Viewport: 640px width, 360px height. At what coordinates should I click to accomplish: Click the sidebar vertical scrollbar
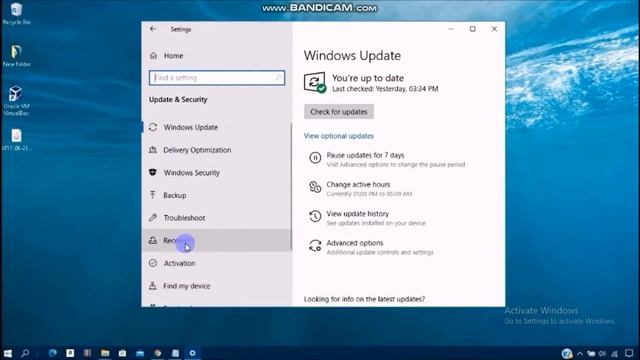tap(291, 186)
